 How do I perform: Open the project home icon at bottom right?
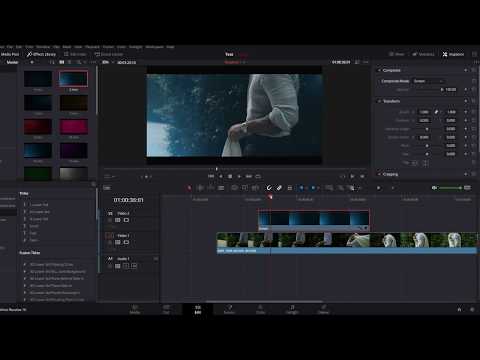(x=459, y=310)
